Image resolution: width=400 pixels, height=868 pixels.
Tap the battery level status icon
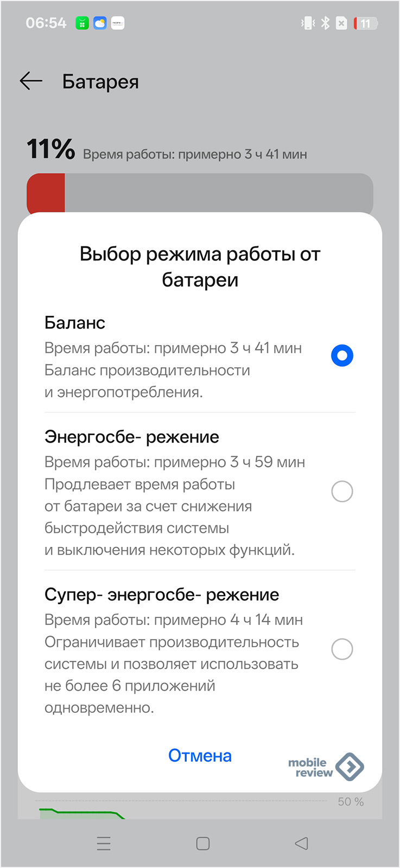click(365, 23)
